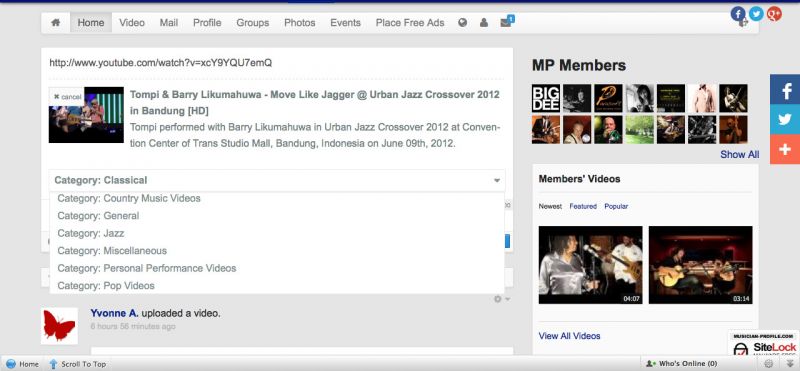Select Category: Country Music Videos option
This screenshot has width=800, height=371.
tap(277, 198)
